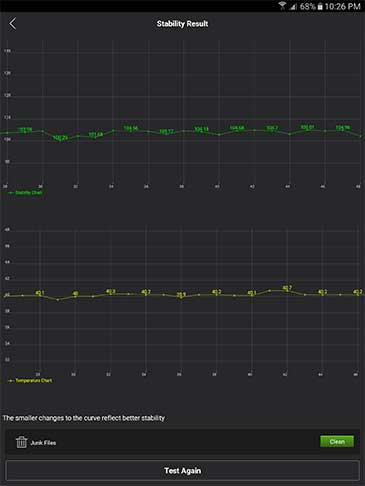Screen dimensions: 365x486
Task: Tap the Junk Files label
Action: coord(43,443)
